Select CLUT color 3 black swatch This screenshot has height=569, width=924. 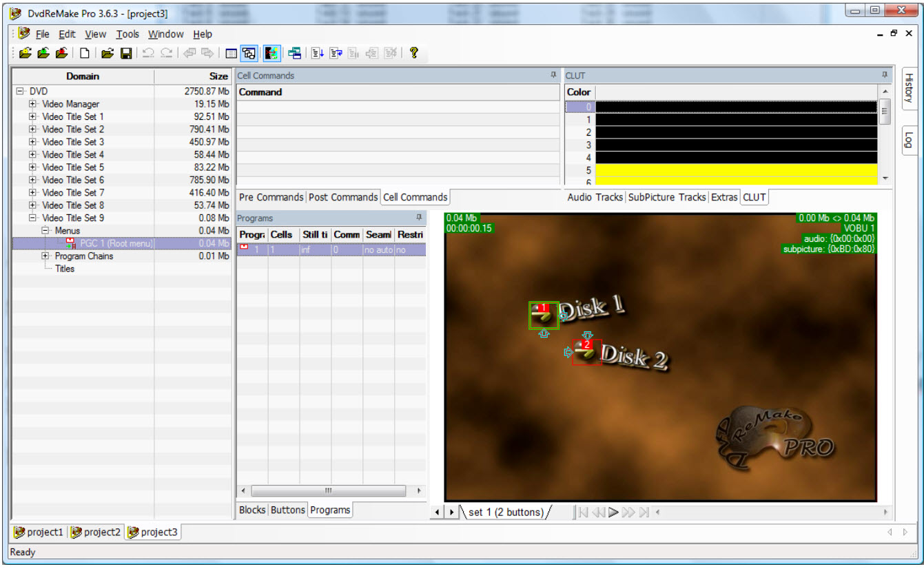tap(737, 145)
